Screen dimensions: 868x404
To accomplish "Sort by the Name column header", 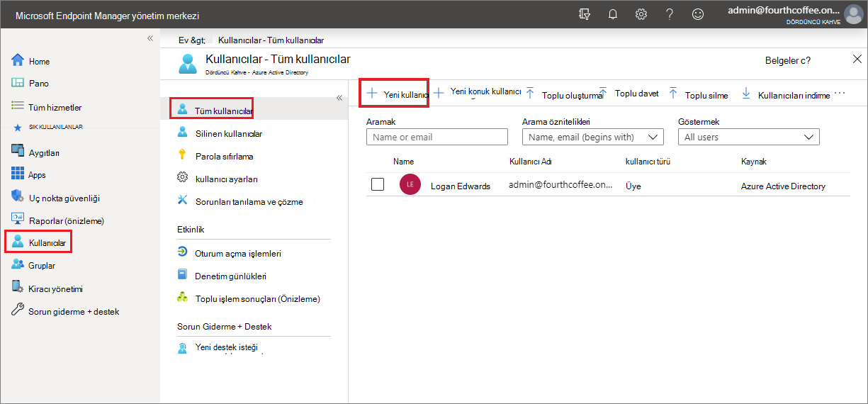I will [x=403, y=162].
